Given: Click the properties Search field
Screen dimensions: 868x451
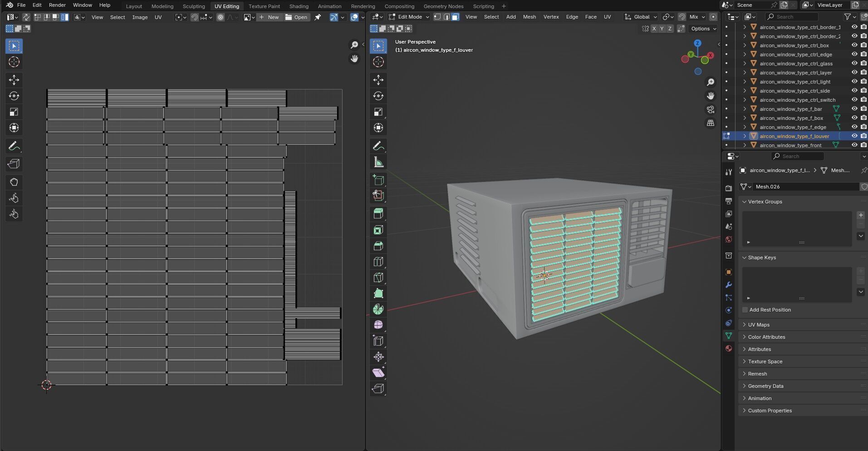Looking at the screenshot, I should tap(797, 156).
